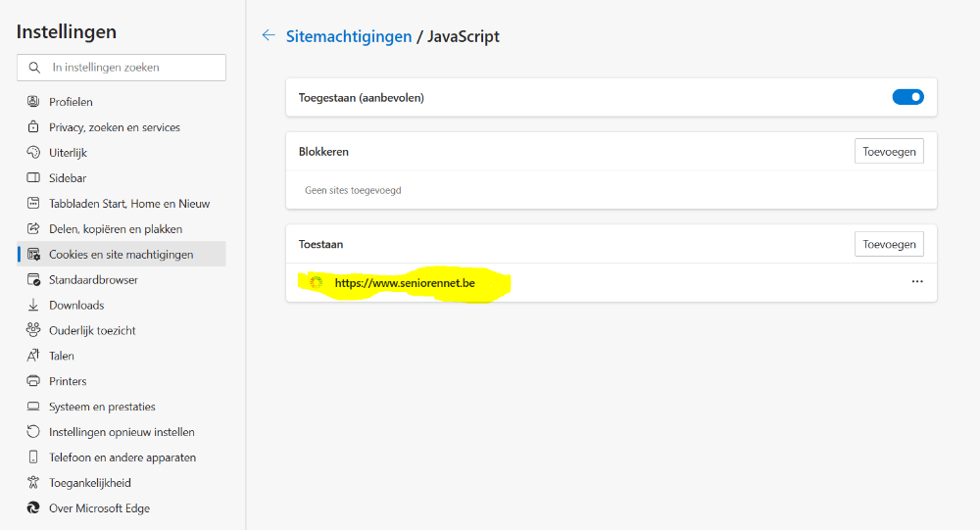Click the Printers icon
Image resolution: width=980 pixels, height=530 pixels.
click(x=33, y=381)
